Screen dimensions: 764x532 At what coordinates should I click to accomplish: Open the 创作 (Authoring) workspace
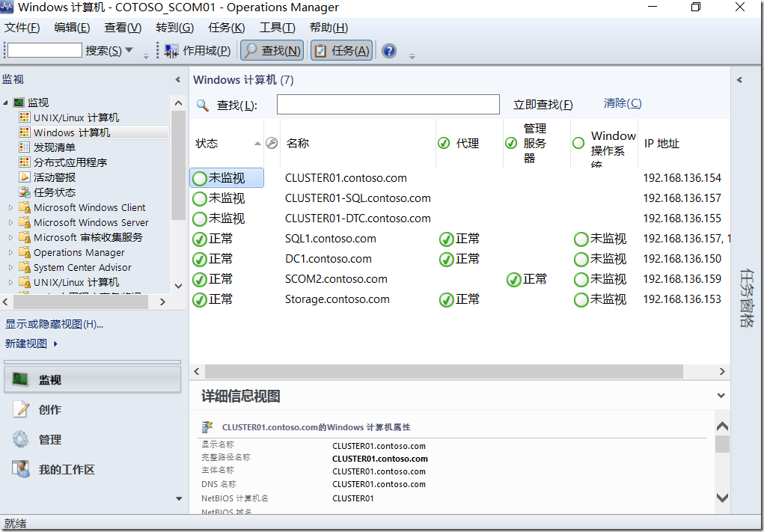tap(93, 410)
